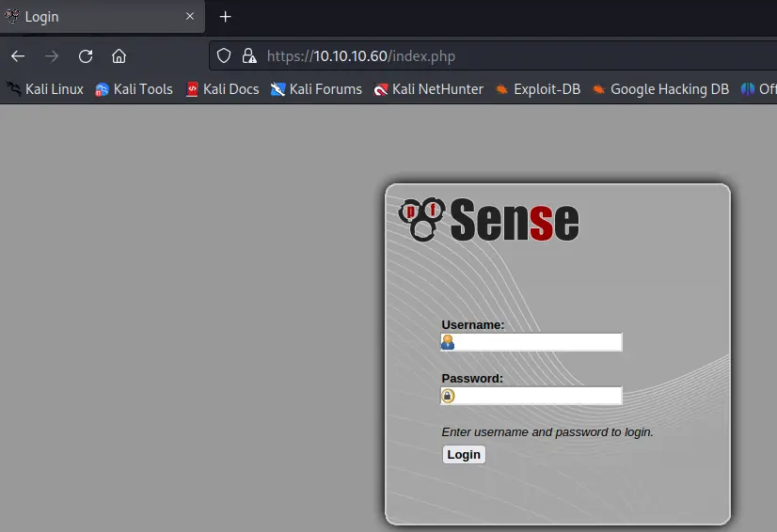Open a new tab with plus button
The height and width of the screenshot is (532, 777).
point(226,17)
